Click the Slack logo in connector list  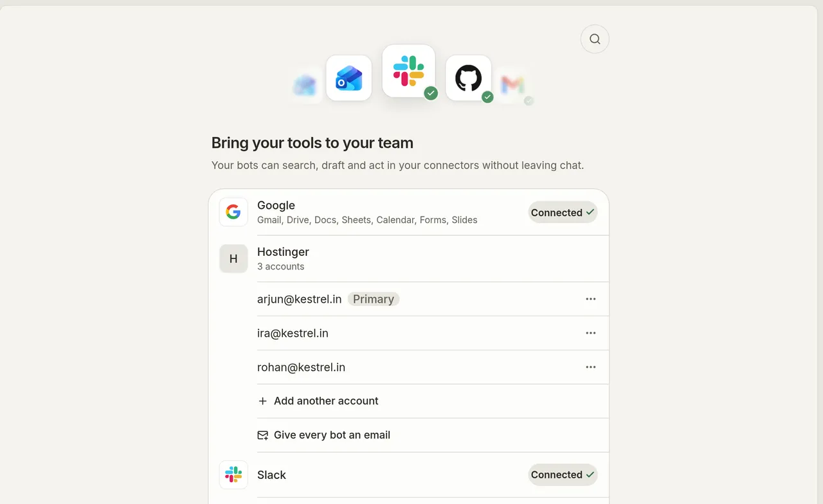pyautogui.click(x=233, y=475)
